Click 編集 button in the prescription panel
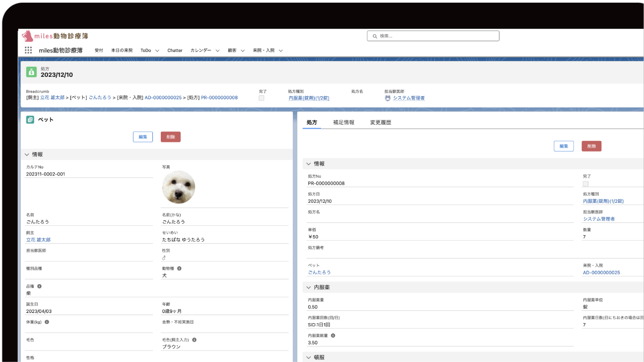 coord(564,146)
